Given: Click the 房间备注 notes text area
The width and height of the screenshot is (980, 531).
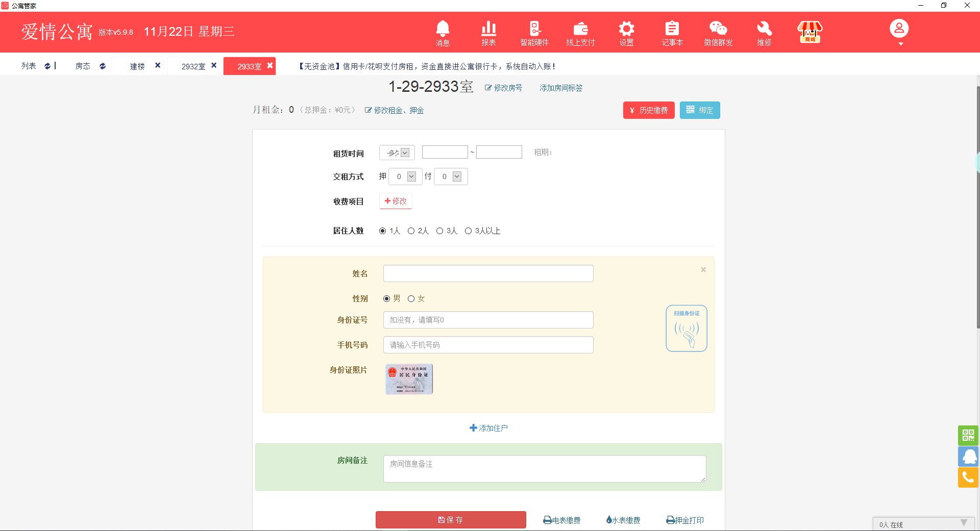Looking at the screenshot, I should point(545,469).
